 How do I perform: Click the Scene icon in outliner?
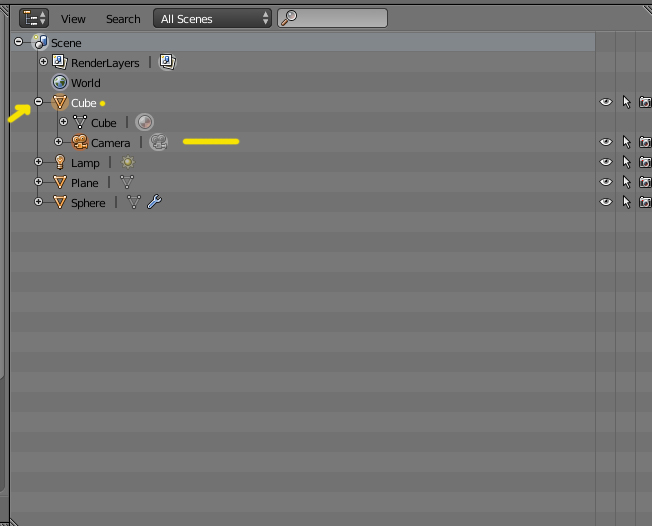point(40,42)
